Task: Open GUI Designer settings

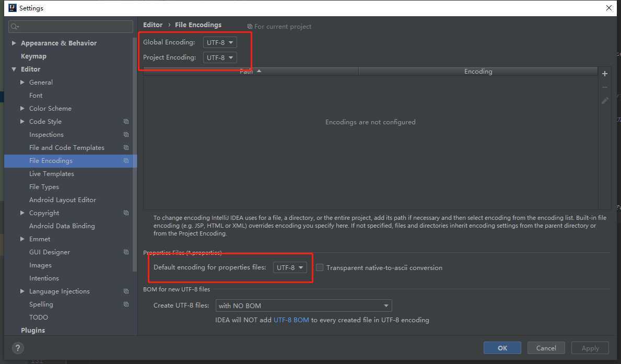Action: coord(50,252)
